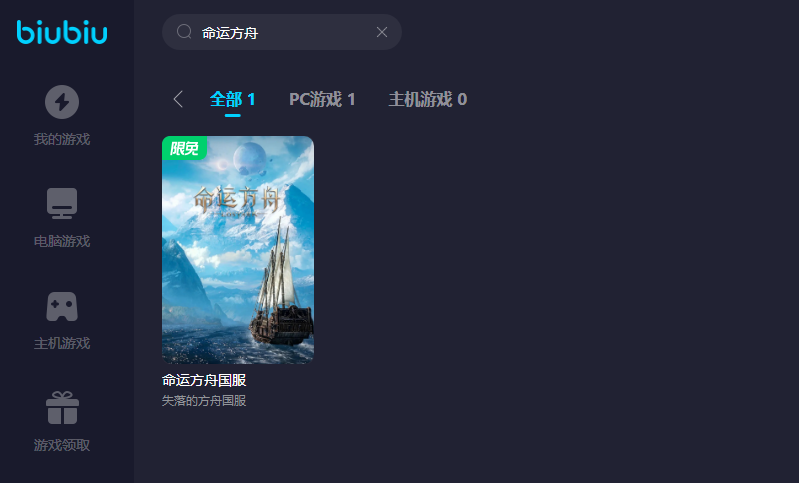Go back using the left chevron arrow
Viewport: 799px width, 483px height.
point(178,99)
